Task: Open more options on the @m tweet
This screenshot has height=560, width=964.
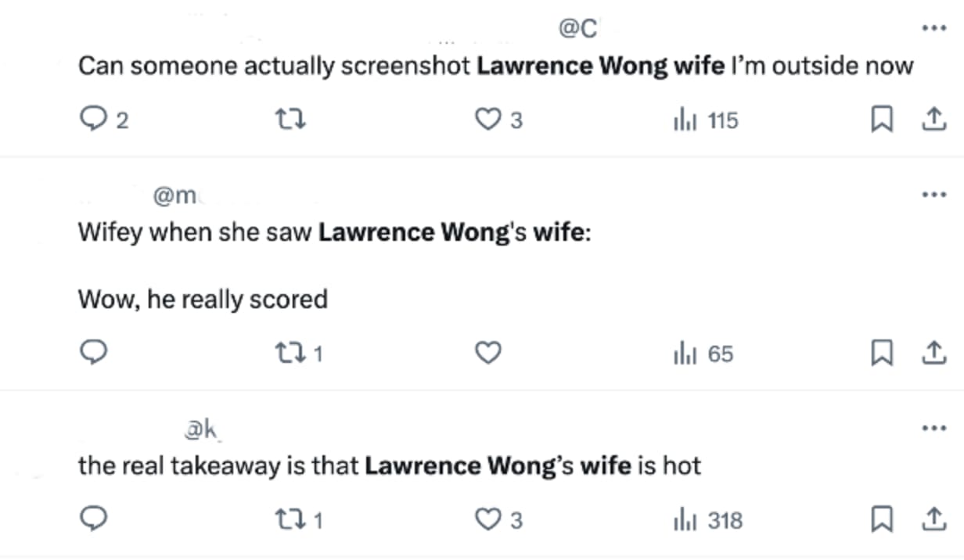Action: tap(934, 195)
